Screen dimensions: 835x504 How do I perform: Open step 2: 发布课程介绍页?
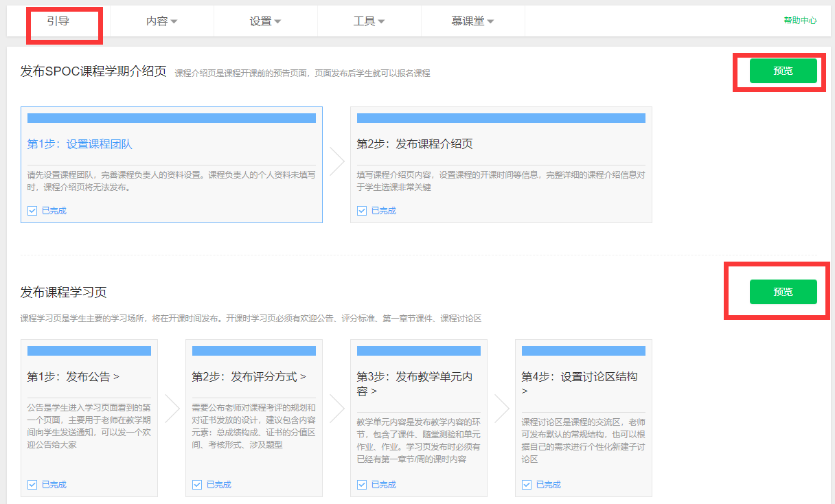tap(415, 144)
